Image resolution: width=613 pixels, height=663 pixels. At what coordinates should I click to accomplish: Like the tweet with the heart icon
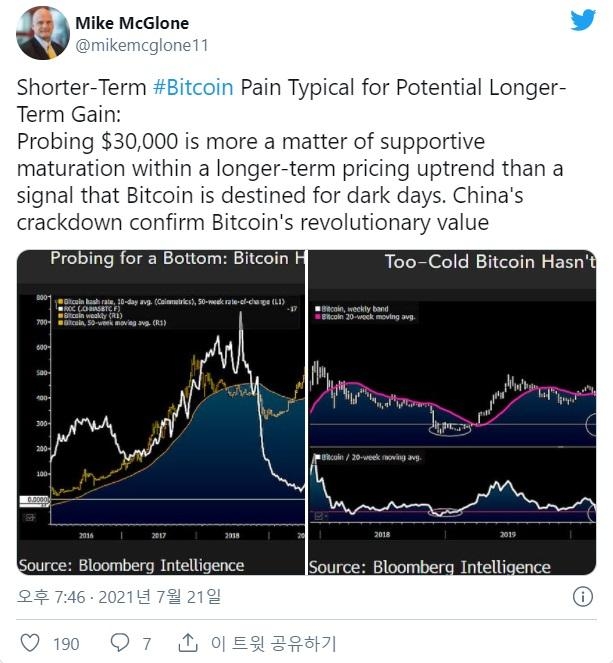coord(30,643)
